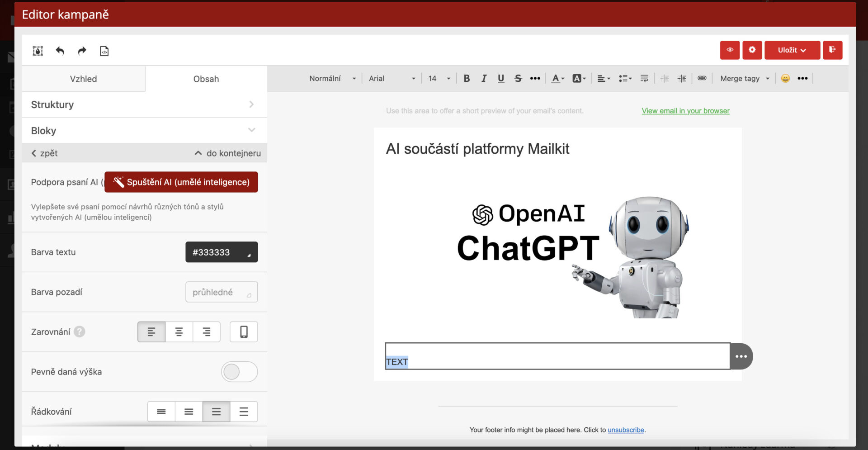The height and width of the screenshot is (450, 868).
Task: Select the second Řádkování line spacing option
Action: pyautogui.click(x=189, y=412)
